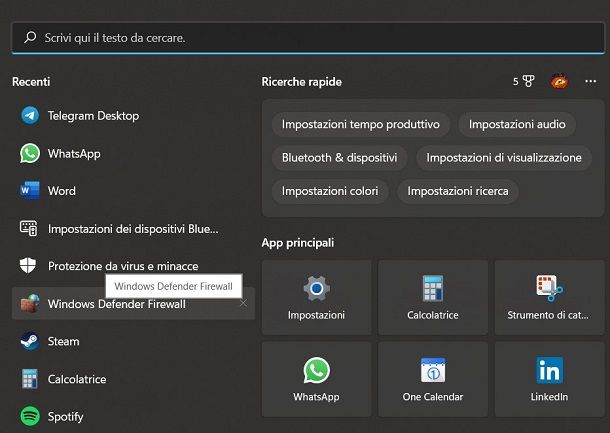The width and height of the screenshot is (610, 433).
Task: Launch Steam from its icon
Action: [30, 341]
